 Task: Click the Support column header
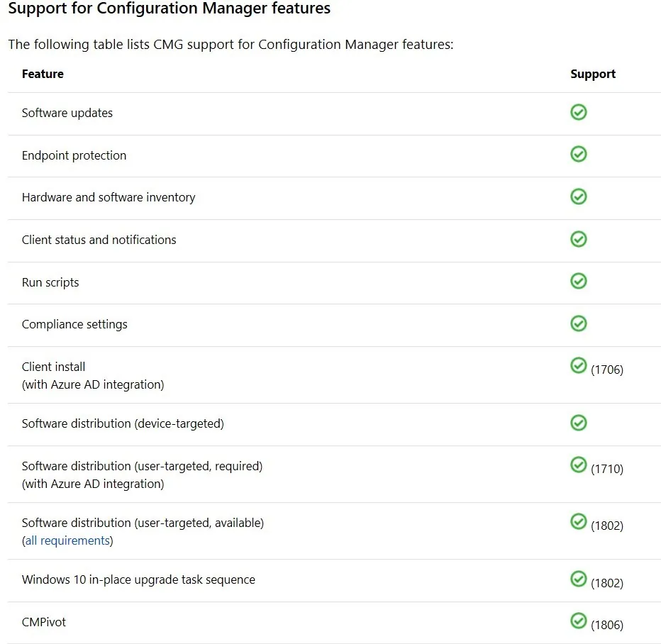click(593, 74)
